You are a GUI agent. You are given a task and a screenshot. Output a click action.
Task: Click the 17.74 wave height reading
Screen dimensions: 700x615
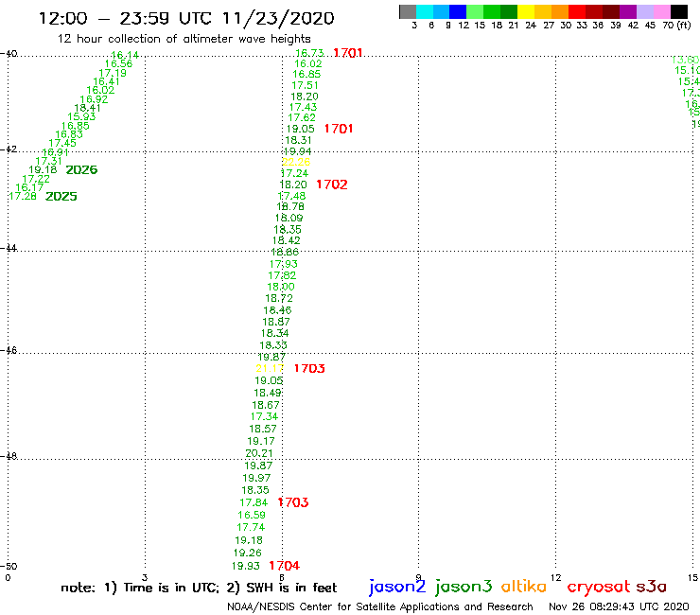click(251, 527)
